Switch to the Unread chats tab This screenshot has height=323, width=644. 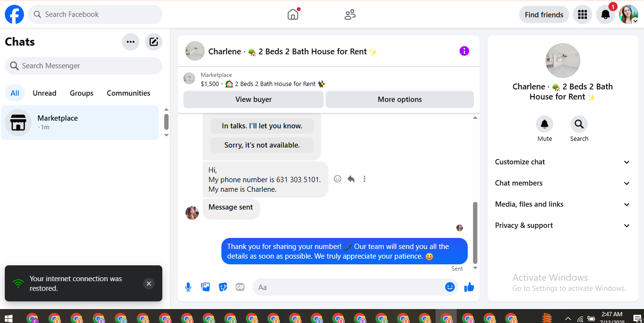pyautogui.click(x=45, y=93)
